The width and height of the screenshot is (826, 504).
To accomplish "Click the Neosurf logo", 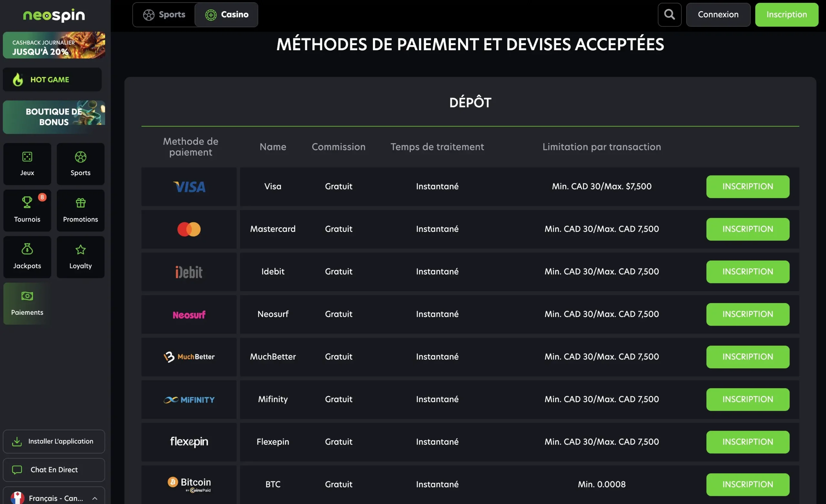I will click(189, 315).
